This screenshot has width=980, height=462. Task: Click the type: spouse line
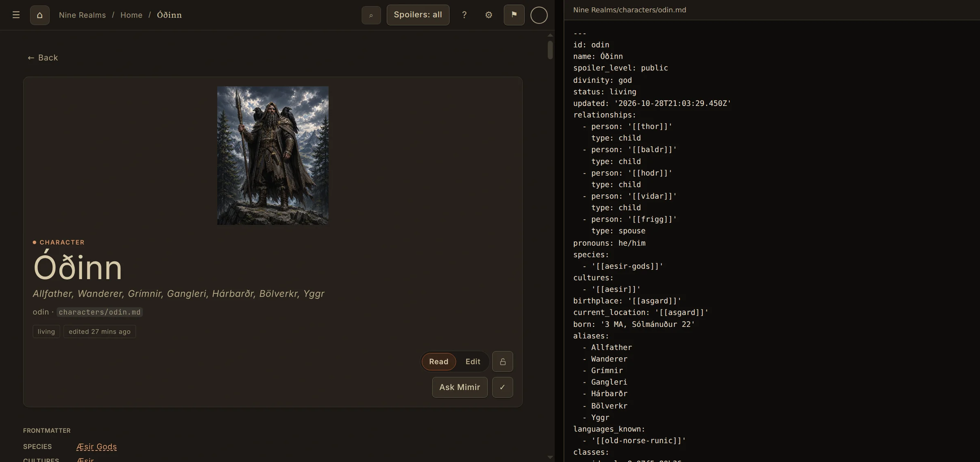pos(618,231)
